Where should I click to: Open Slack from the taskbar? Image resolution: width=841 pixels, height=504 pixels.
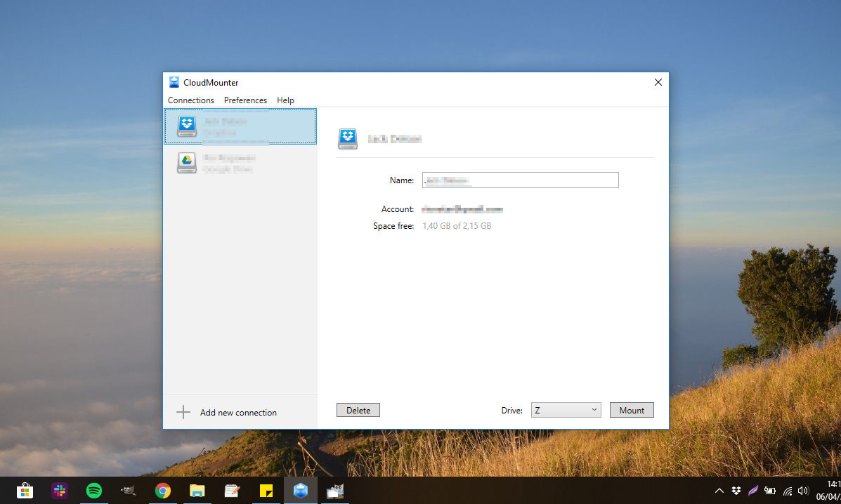(x=59, y=490)
